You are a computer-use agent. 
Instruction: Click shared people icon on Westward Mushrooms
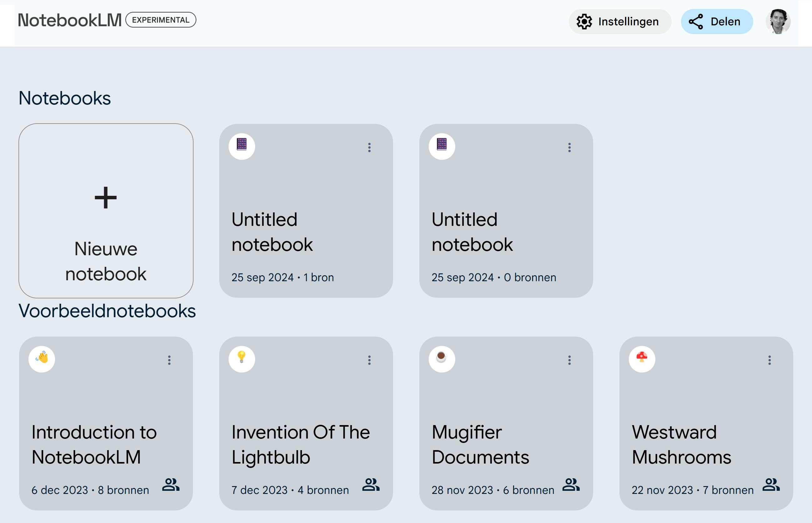(x=771, y=485)
